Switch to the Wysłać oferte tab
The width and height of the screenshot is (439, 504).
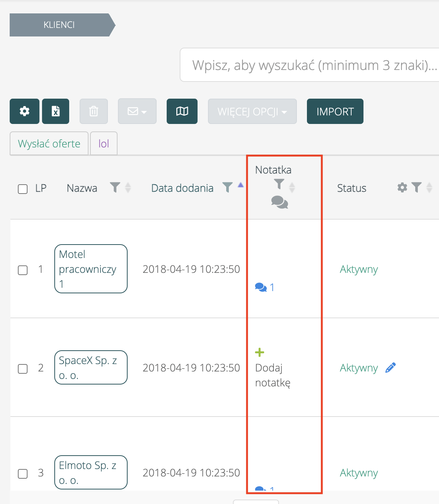click(x=49, y=144)
